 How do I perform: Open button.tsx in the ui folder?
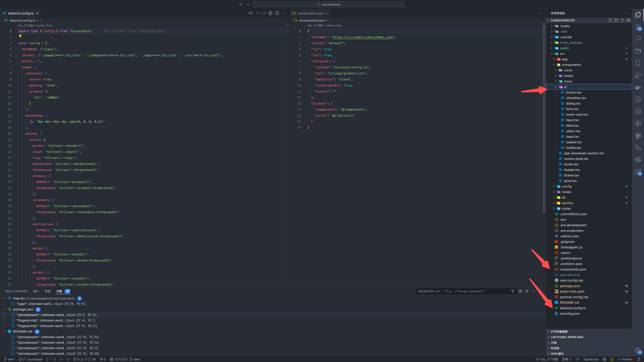pyautogui.click(x=574, y=92)
